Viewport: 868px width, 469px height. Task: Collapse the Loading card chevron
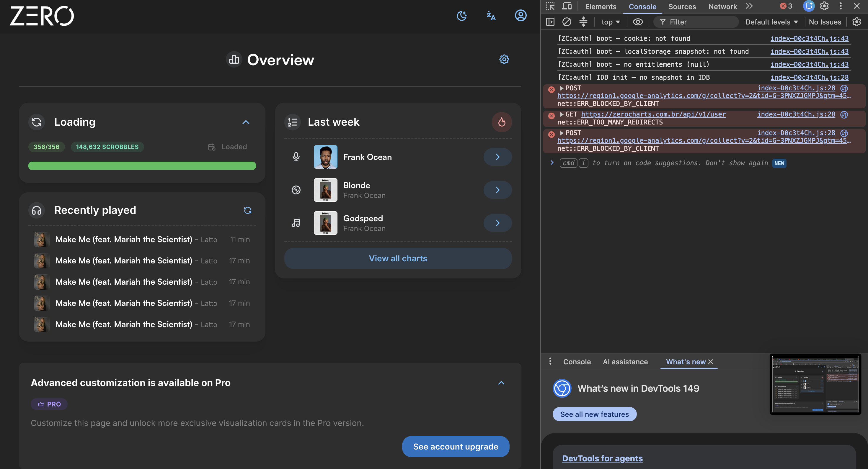point(246,122)
